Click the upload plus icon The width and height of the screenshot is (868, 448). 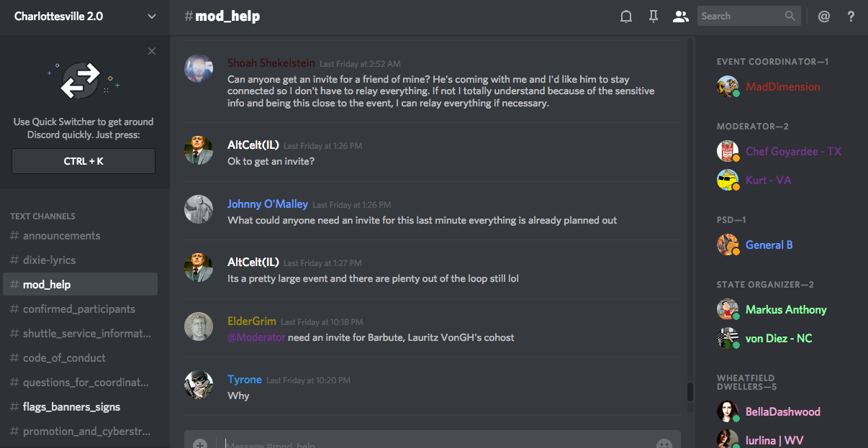(200, 444)
